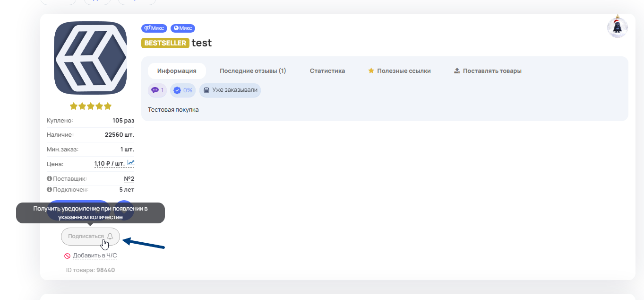Image resolution: width=644 pixels, height=300 pixels.
Task: Open supplier №2 link
Action: pyautogui.click(x=129, y=179)
